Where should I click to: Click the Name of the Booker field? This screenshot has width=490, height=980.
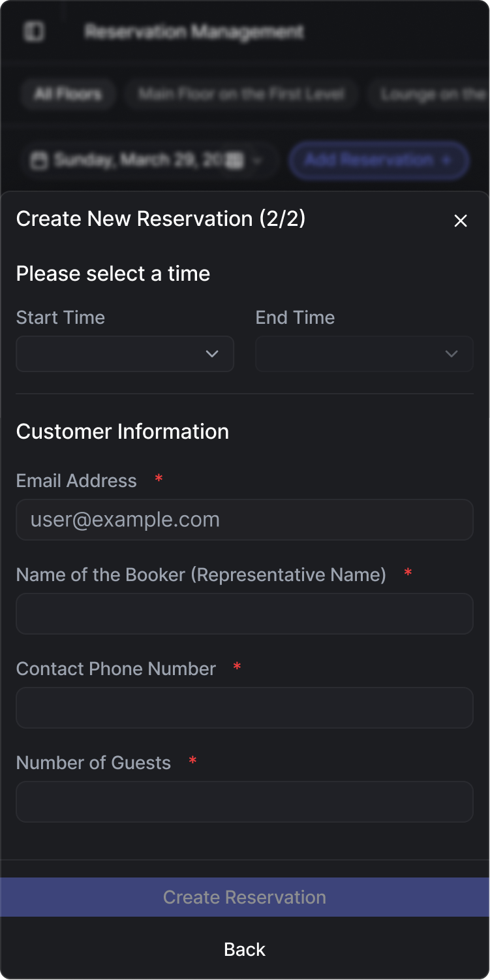245,614
